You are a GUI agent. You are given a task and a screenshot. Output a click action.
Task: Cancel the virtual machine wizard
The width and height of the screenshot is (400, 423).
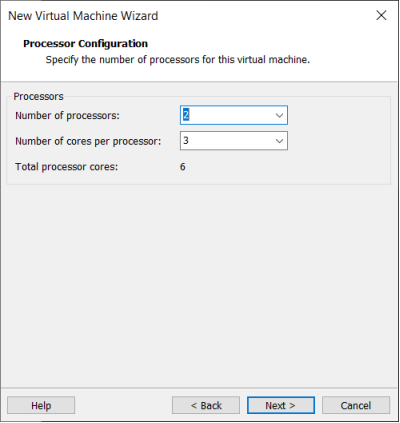[356, 405]
